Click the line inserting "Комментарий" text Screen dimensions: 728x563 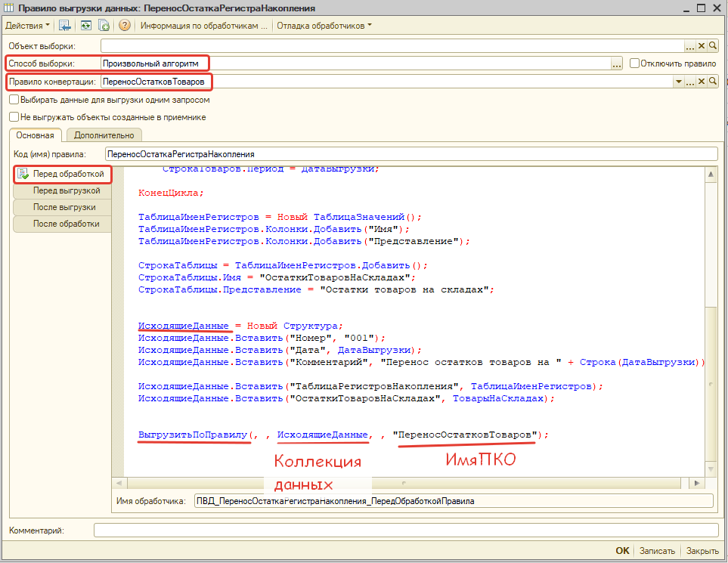(x=421, y=362)
